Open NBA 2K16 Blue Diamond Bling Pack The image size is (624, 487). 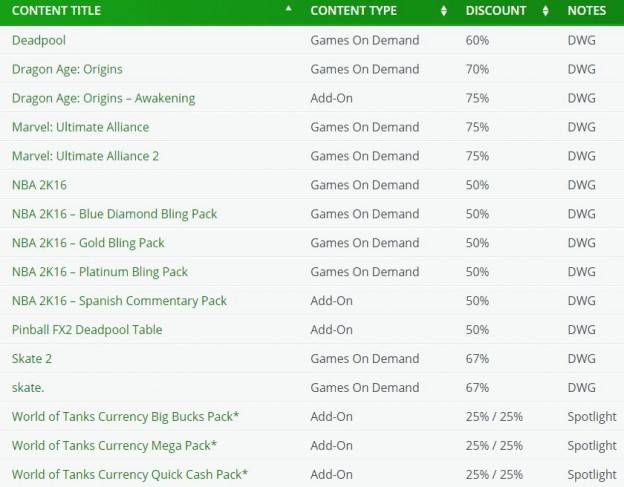click(115, 214)
